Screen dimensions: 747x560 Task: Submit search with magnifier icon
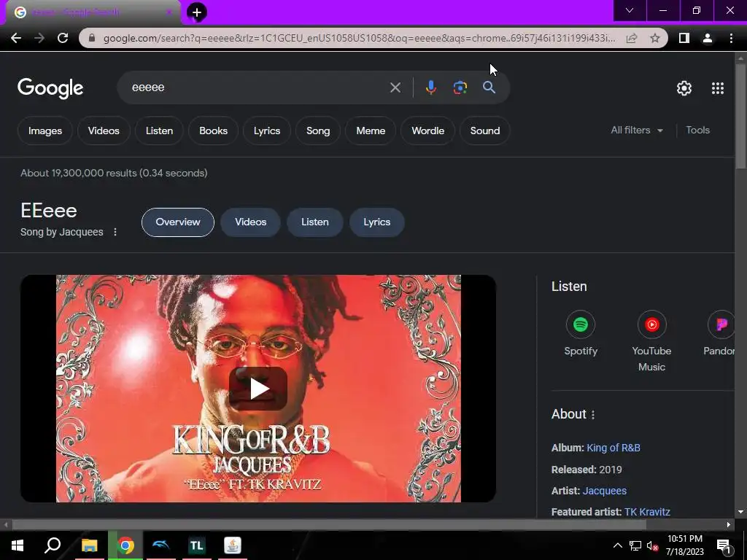[x=489, y=87]
